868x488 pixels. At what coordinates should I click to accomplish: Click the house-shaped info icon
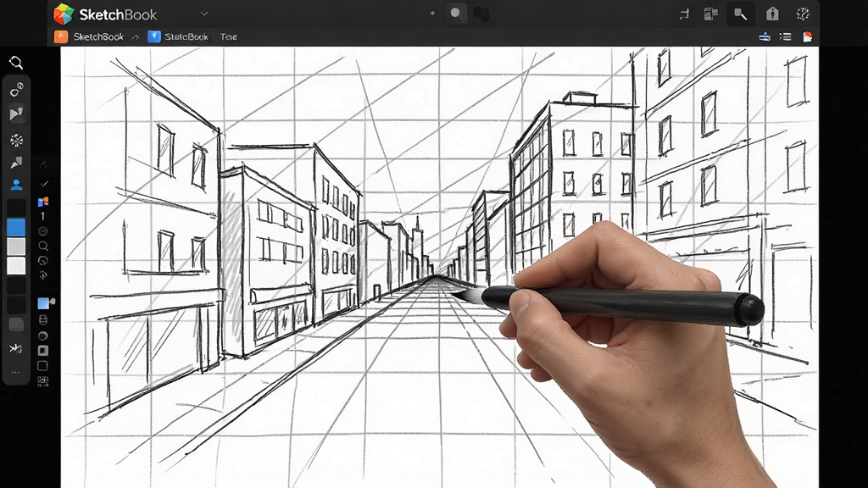[x=772, y=14]
